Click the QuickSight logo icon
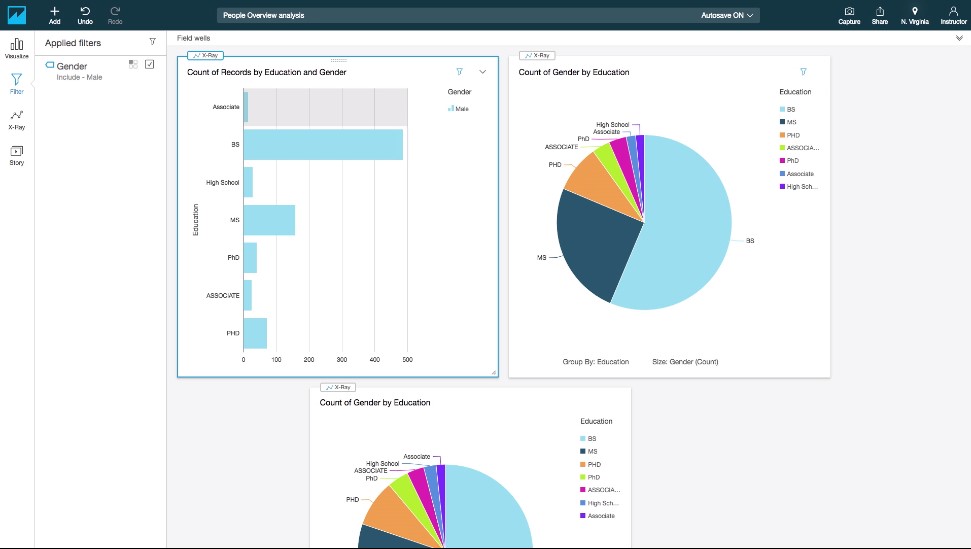This screenshot has height=549, width=971. (x=17, y=15)
